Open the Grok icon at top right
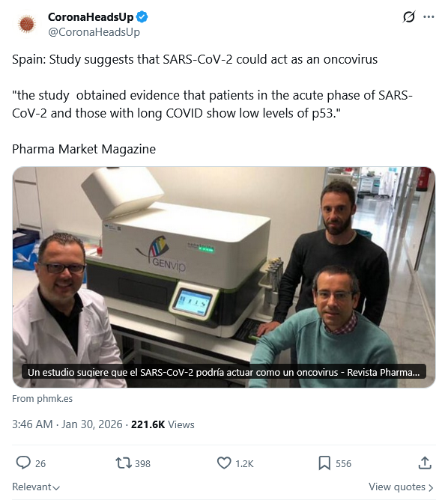Viewport: 448px width, 500px height. click(409, 17)
